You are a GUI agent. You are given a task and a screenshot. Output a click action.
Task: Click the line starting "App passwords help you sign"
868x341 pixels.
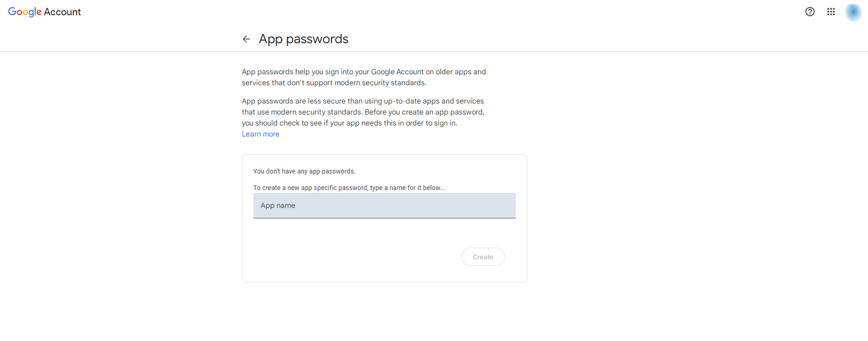[x=363, y=72]
